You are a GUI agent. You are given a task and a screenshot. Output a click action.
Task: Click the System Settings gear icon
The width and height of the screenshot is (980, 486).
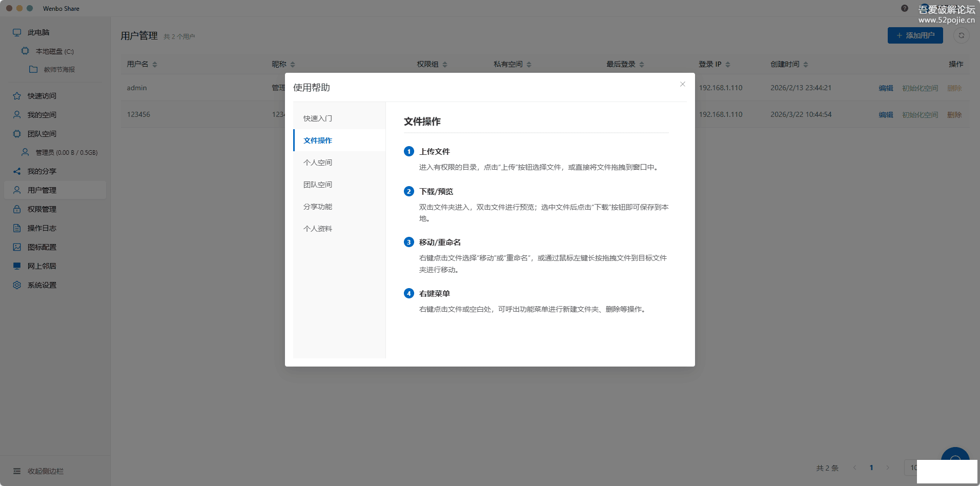point(17,285)
